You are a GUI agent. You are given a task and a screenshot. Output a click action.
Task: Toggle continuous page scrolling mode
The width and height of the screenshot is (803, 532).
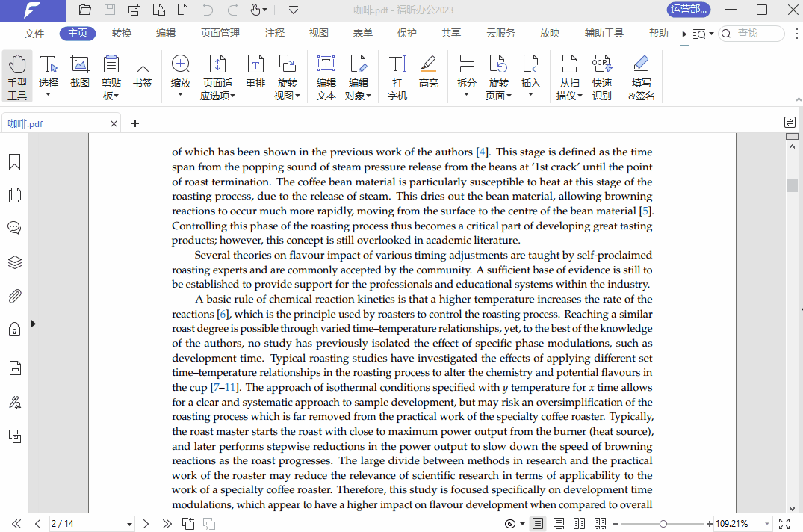coord(558,524)
